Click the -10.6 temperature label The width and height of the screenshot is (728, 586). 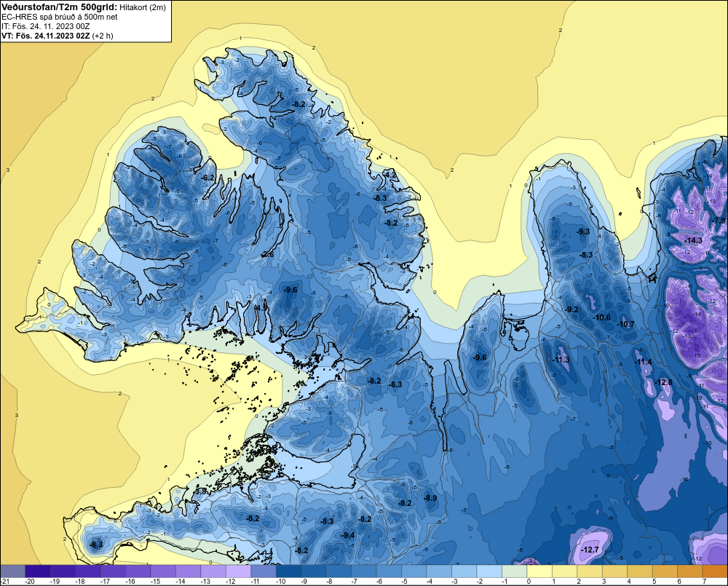[x=602, y=317]
